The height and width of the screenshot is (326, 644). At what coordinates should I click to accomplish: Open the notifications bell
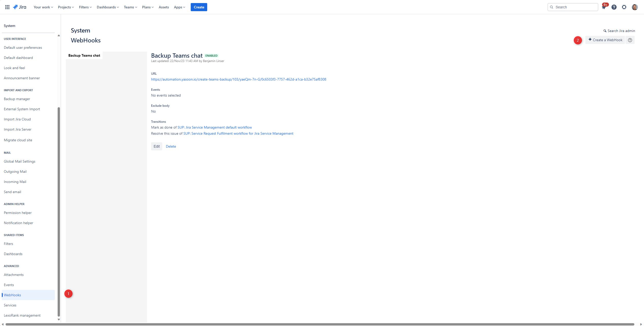point(604,7)
